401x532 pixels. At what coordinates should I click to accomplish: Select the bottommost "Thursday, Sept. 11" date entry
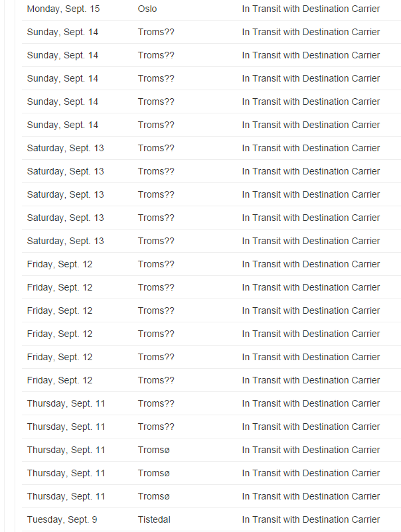tap(66, 496)
